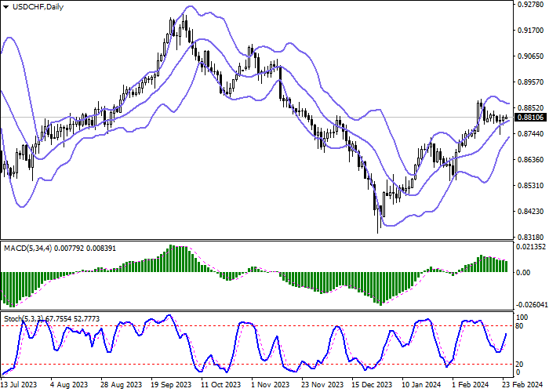Viewport: 549px width, 392px height.
Task: Select the Stochastic level 80 label
Action: pyautogui.click(x=519, y=326)
